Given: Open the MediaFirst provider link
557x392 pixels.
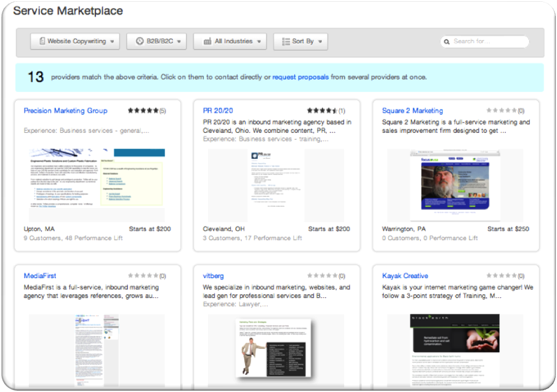Looking at the screenshot, I should [x=40, y=276].
